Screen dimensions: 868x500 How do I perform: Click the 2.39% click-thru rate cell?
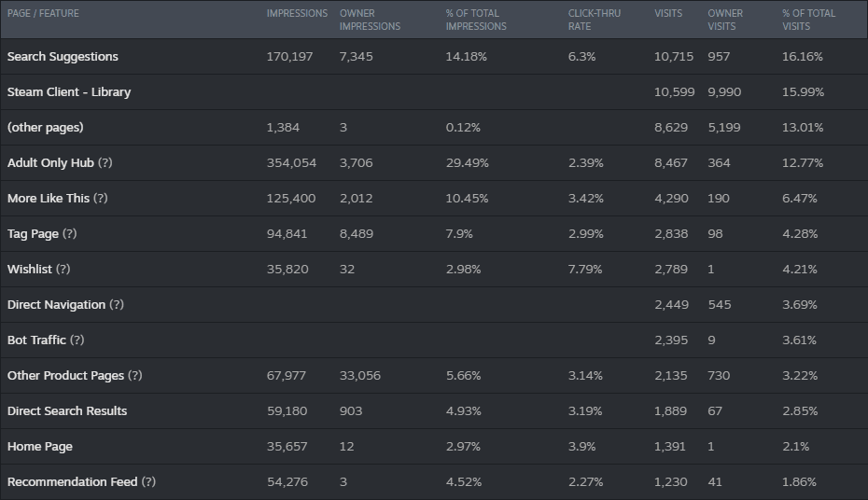[586, 162]
